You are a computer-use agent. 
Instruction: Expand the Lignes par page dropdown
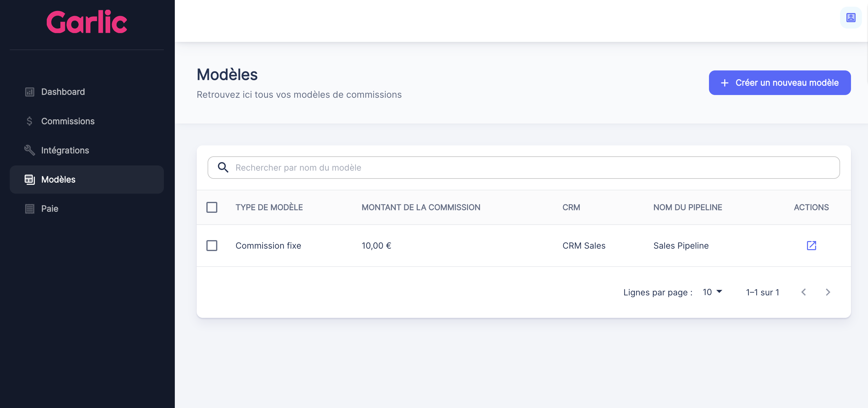tap(712, 292)
